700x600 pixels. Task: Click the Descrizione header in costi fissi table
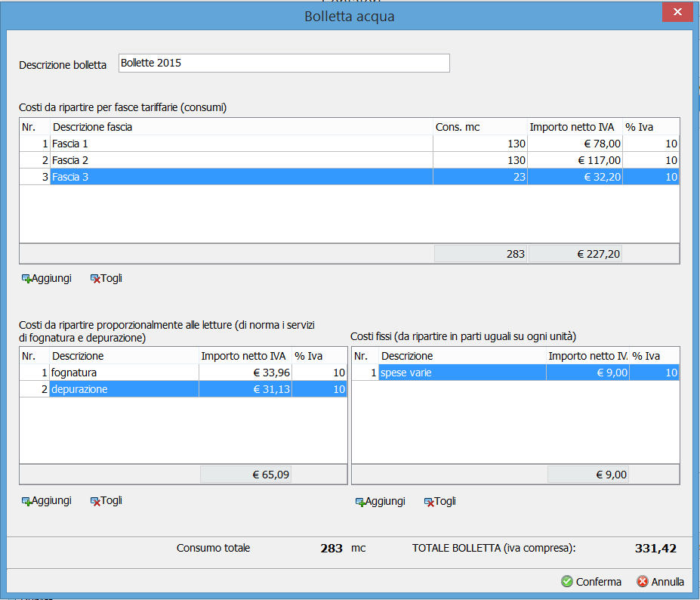(x=462, y=356)
